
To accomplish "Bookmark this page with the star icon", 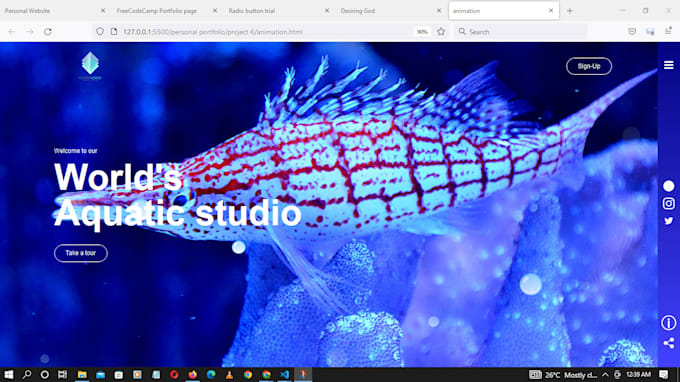I will (441, 32).
